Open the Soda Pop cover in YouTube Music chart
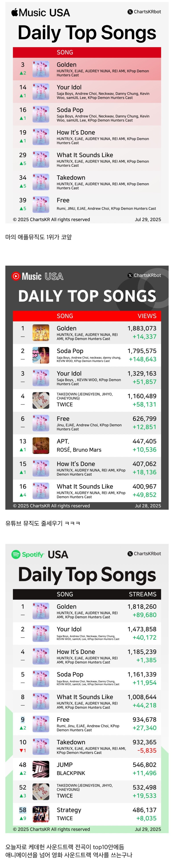The image size is (174, 868). tap(41, 355)
